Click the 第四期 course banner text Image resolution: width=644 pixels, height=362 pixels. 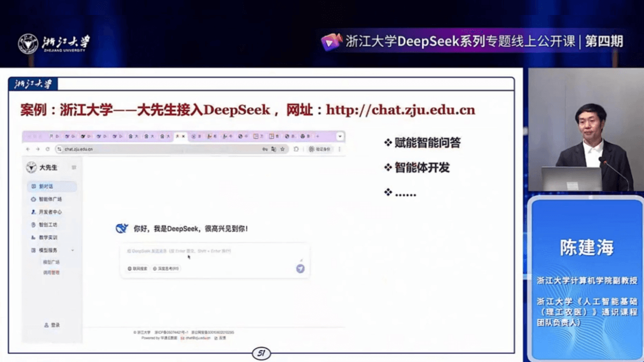tap(604, 41)
